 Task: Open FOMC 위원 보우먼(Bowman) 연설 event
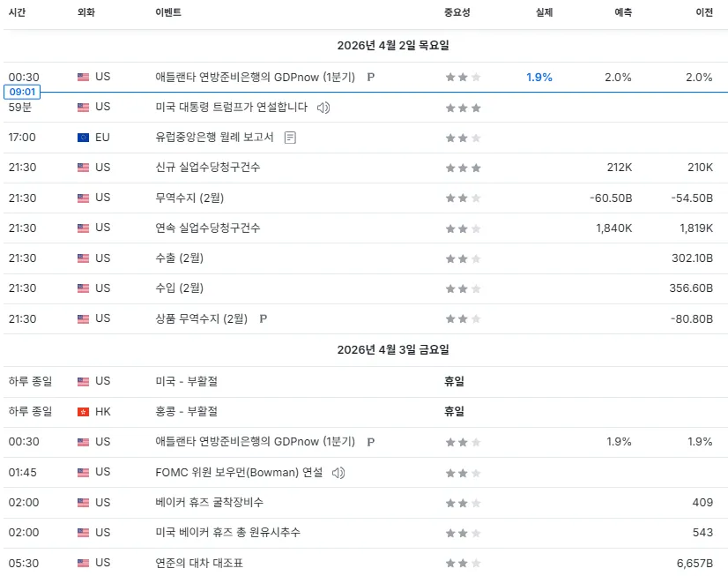[239, 473]
